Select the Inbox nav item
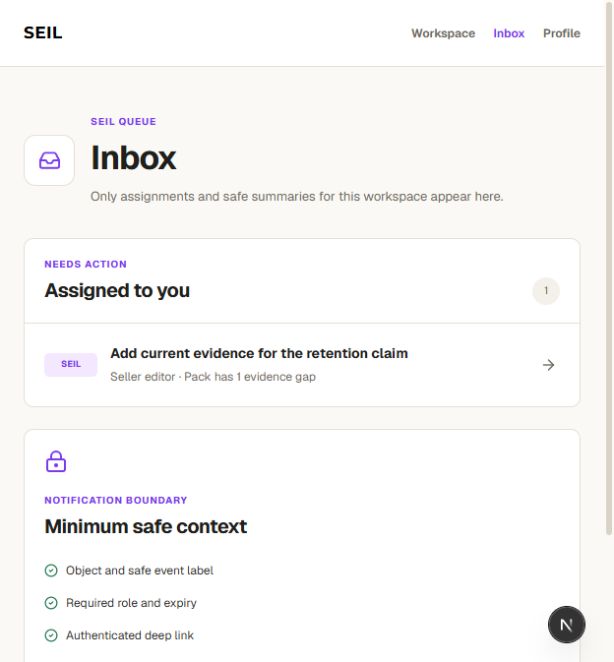The image size is (614, 662). tap(509, 33)
